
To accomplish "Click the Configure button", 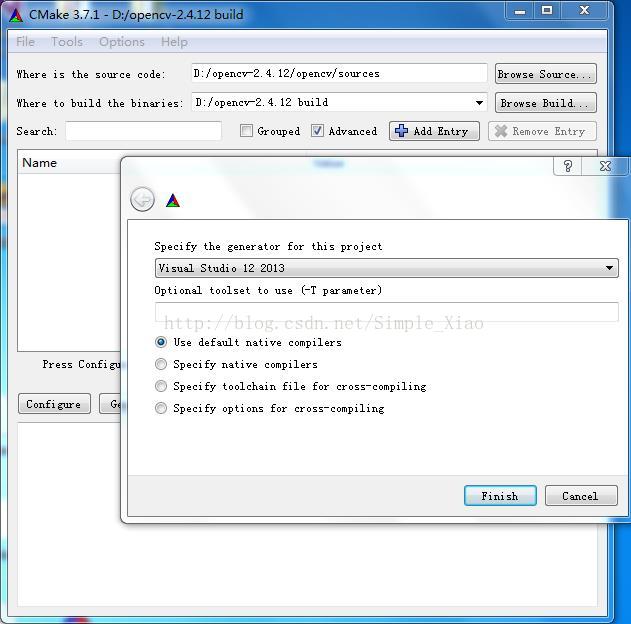I will (x=54, y=404).
